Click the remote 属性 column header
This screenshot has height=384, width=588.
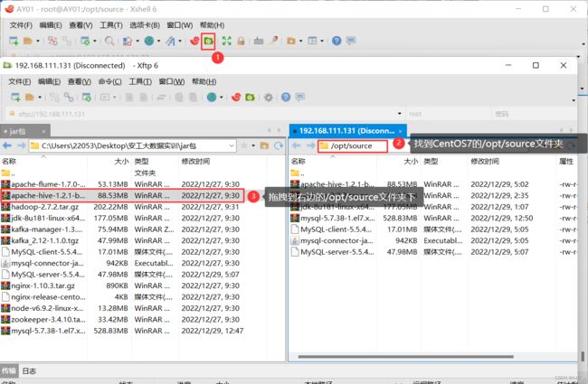566,162
